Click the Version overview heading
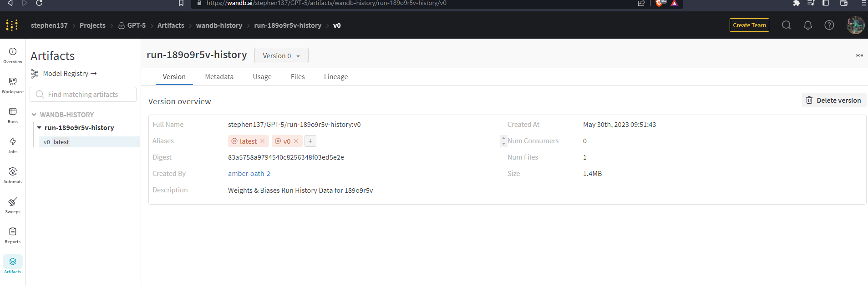Screen dimensions: 868x286 [x=179, y=101]
